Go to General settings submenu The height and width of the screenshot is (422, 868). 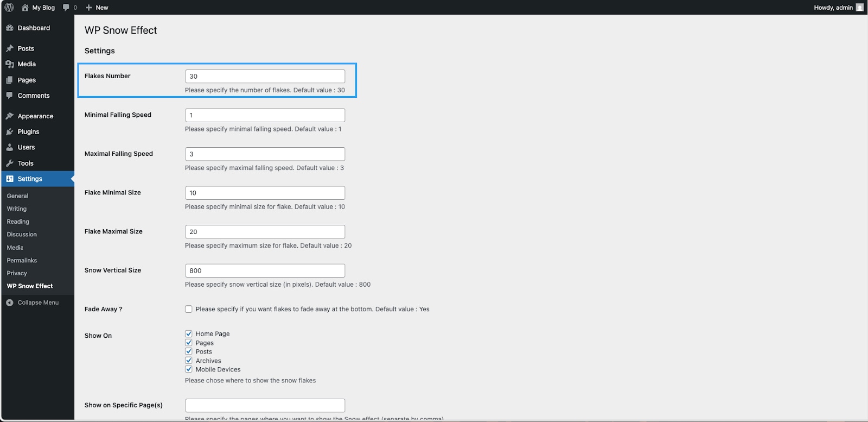(x=17, y=196)
